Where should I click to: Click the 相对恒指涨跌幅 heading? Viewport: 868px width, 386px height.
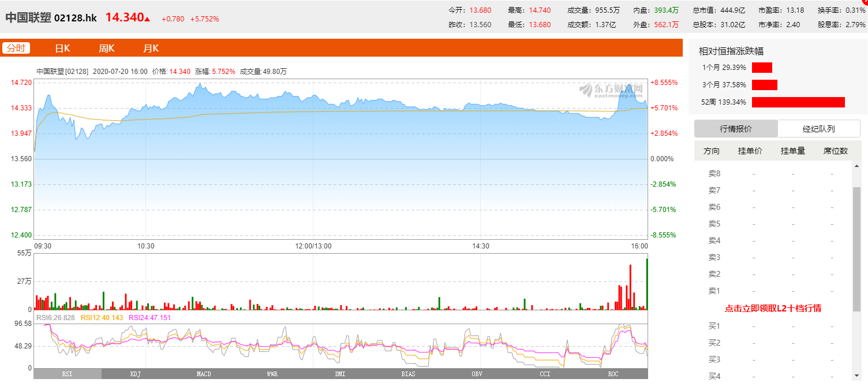click(x=731, y=51)
